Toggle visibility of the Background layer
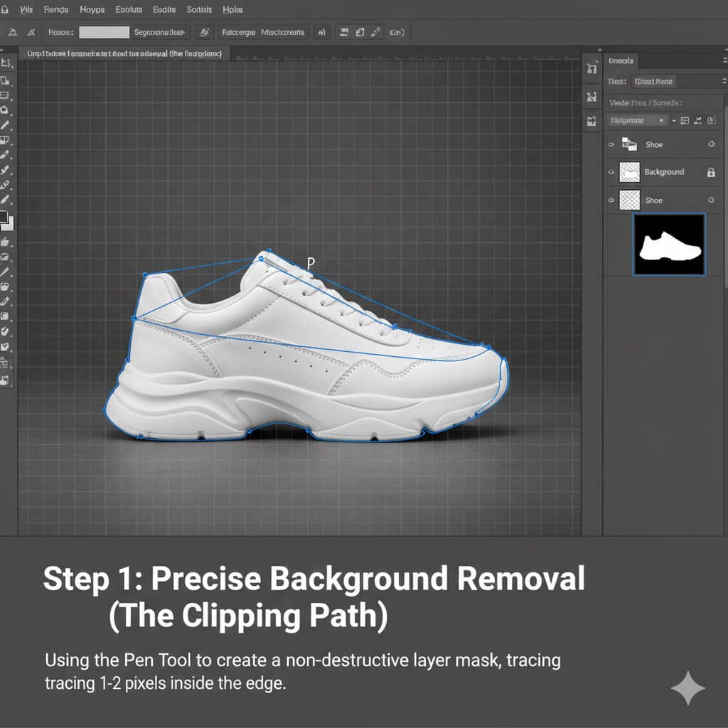 click(611, 172)
